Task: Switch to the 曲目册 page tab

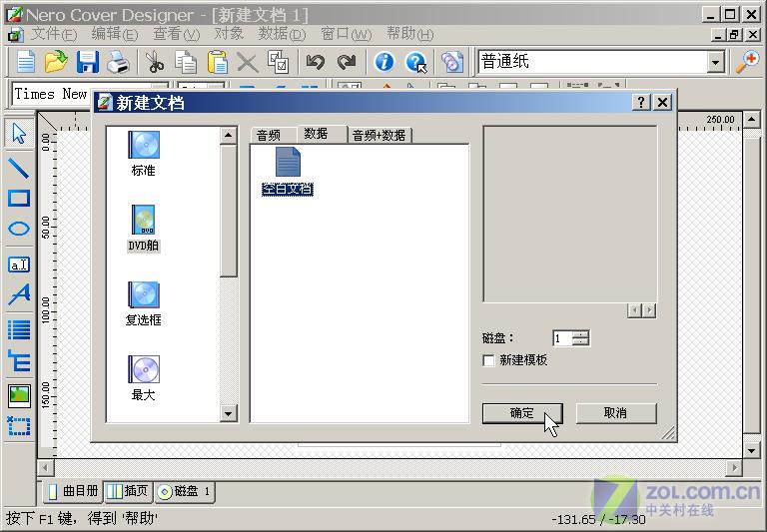Action: [x=74, y=491]
